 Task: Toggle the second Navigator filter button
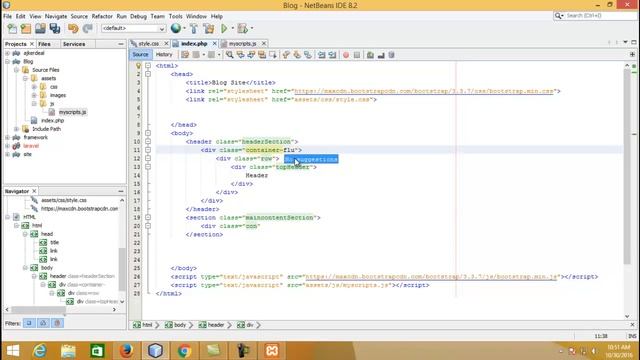(x=43, y=323)
